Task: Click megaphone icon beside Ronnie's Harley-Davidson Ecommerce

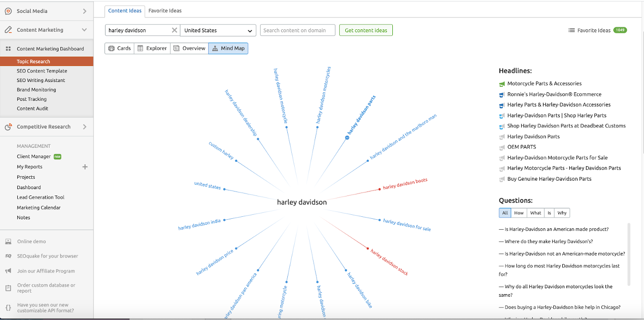Action: point(502,94)
